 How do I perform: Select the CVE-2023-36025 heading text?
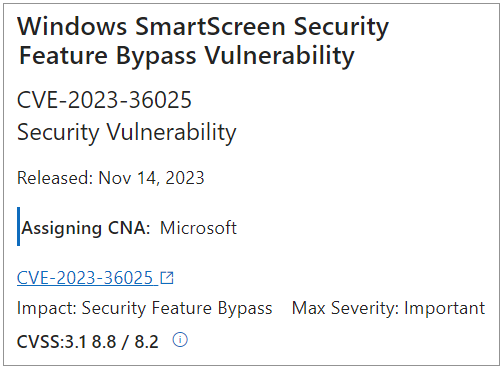104,100
